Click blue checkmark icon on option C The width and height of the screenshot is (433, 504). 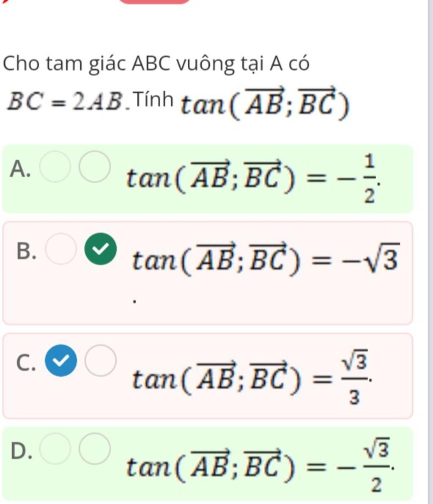61,360
